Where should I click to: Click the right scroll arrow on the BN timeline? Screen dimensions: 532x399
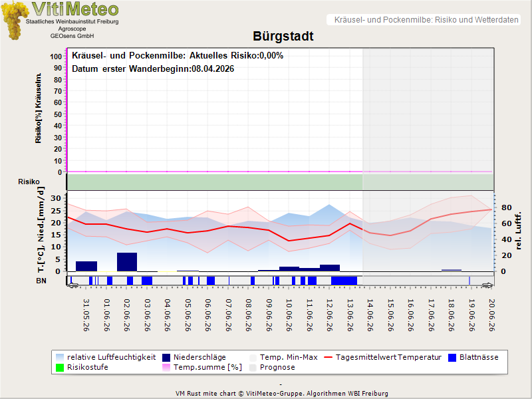(488, 285)
